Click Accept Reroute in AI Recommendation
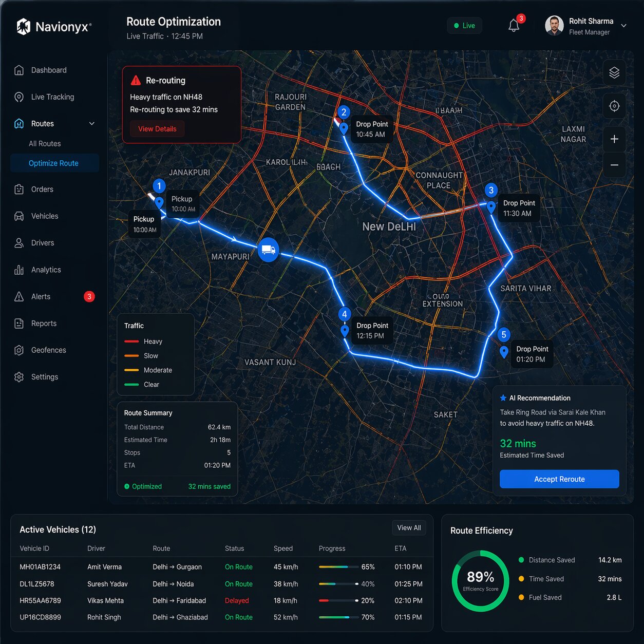 pos(559,479)
